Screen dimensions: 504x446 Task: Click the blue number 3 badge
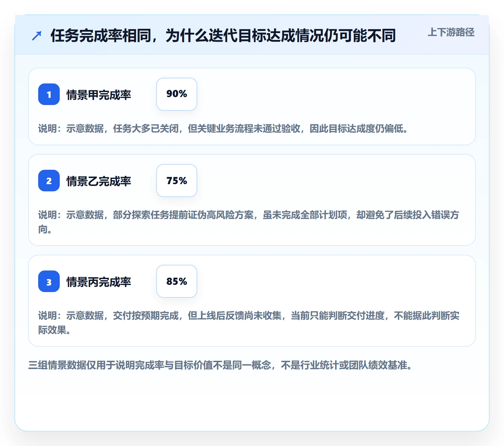(x=49, y=281)
